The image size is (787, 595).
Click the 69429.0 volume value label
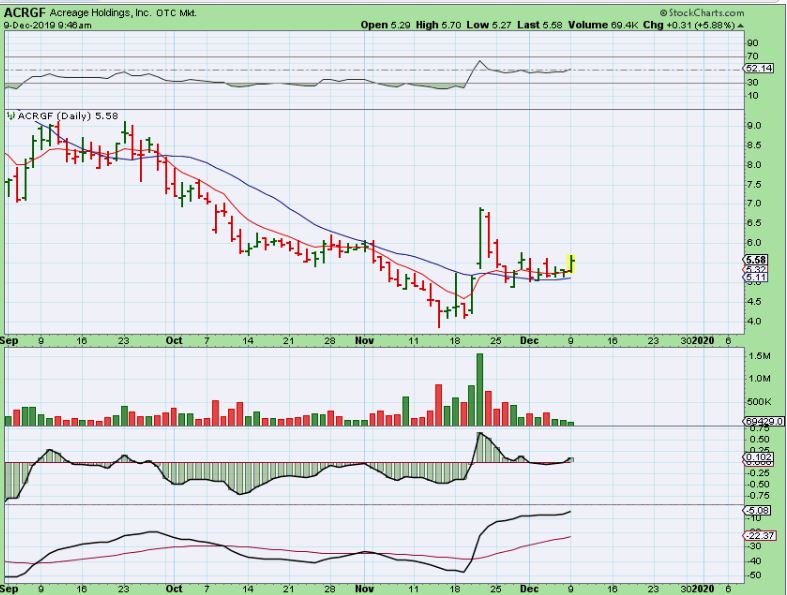pyautogui.click(x=764, y=421)
